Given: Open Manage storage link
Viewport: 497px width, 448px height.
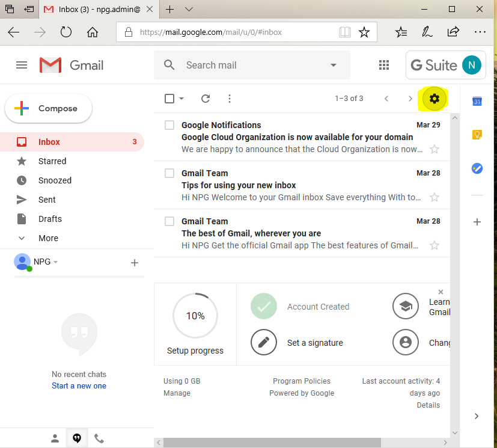Looking at the screenshot, I should pos(177,393).
